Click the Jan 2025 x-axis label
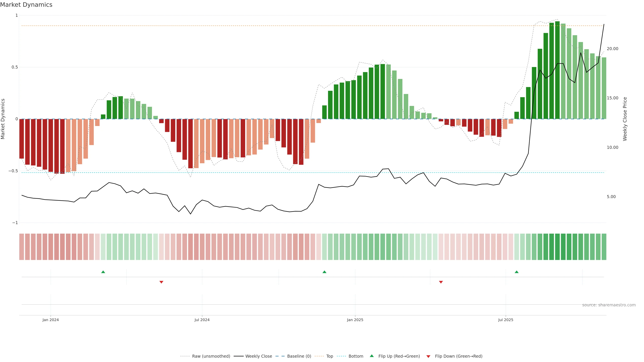This screenshot has width=644, height=362. [x=355, y=320]
